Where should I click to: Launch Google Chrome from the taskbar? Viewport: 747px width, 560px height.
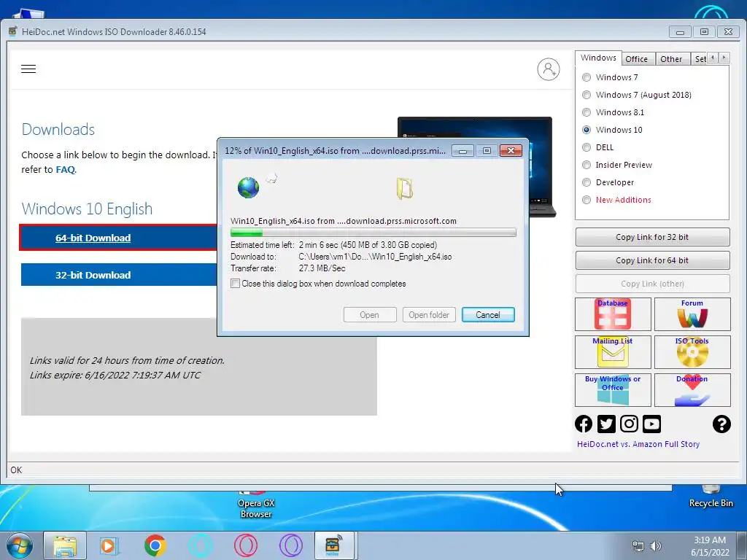155,545
